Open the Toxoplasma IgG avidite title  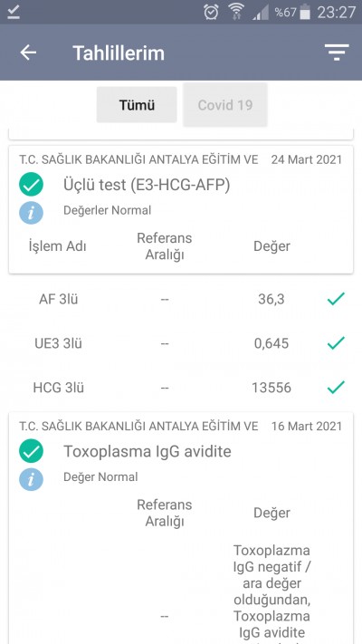(148, 451)
